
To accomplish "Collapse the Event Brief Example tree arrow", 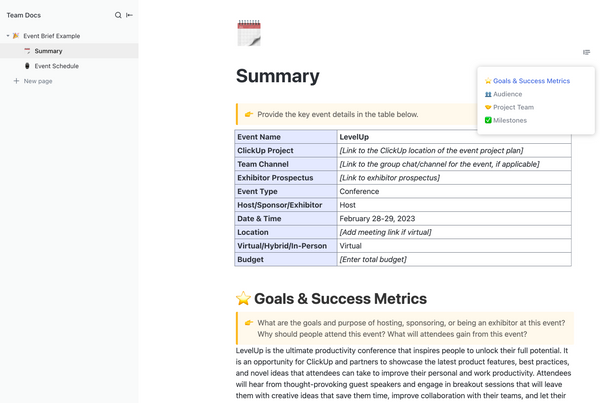I will point(7,36).
